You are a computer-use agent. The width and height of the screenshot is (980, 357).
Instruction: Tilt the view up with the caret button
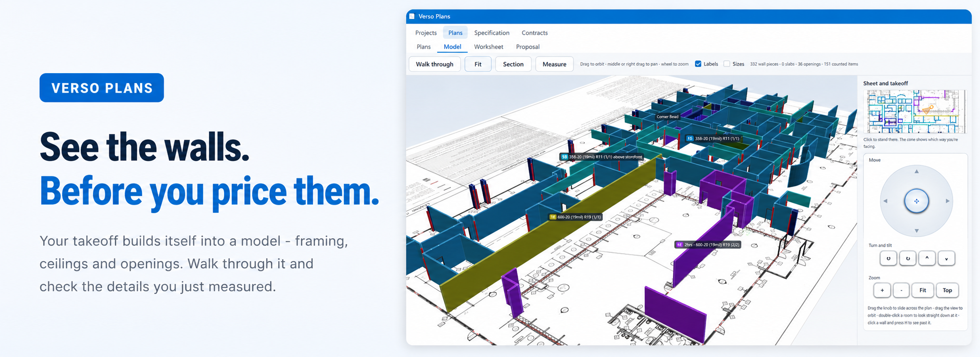point(927,258)
